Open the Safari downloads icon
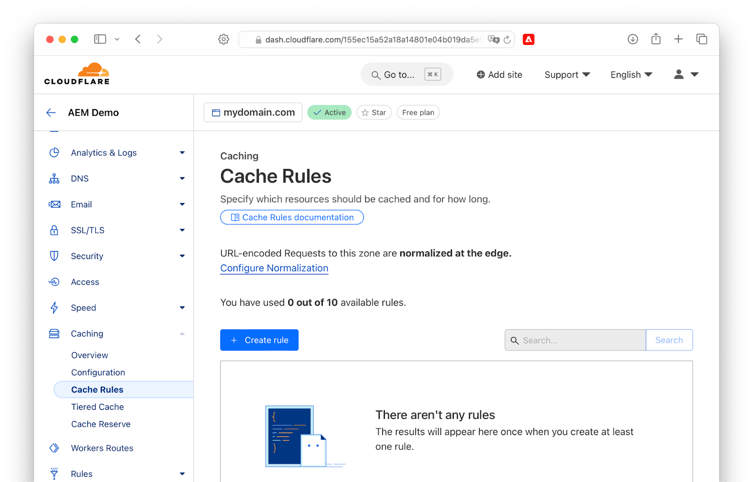 point(632,39)
